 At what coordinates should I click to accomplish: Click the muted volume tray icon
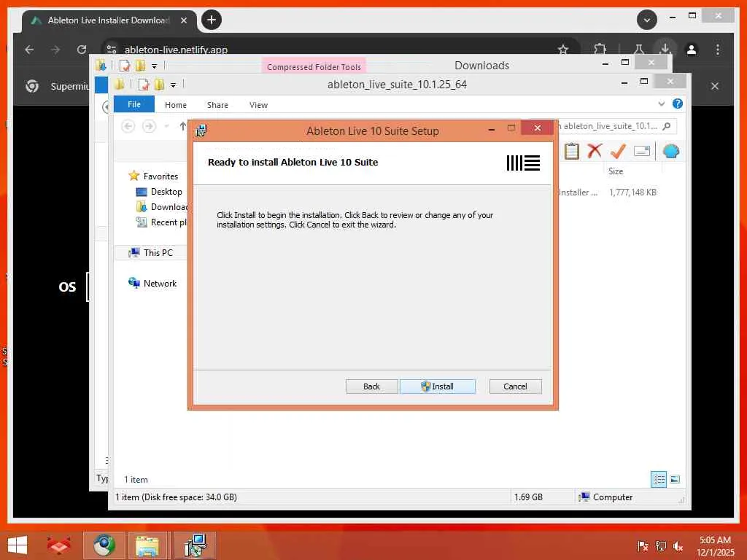point(678,546)
